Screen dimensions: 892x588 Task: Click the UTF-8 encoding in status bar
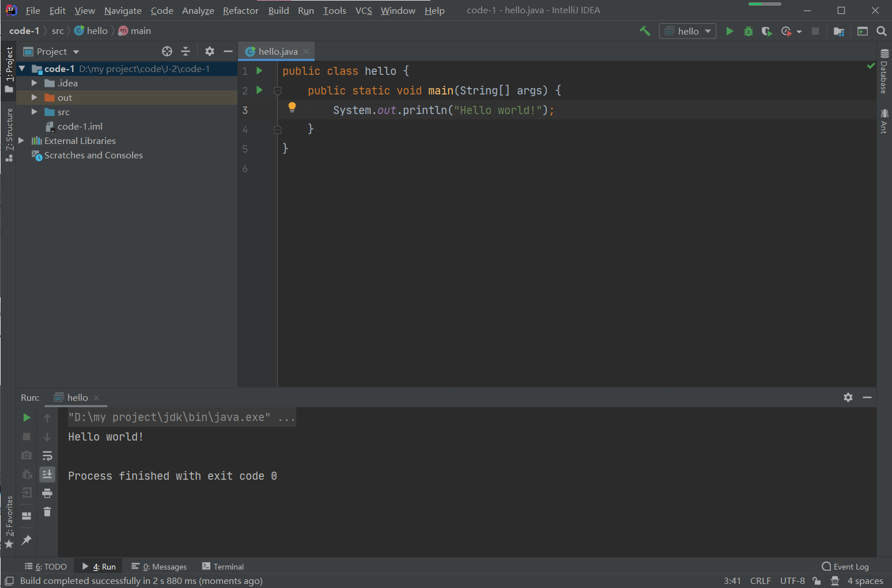click(x=792, y=581)
